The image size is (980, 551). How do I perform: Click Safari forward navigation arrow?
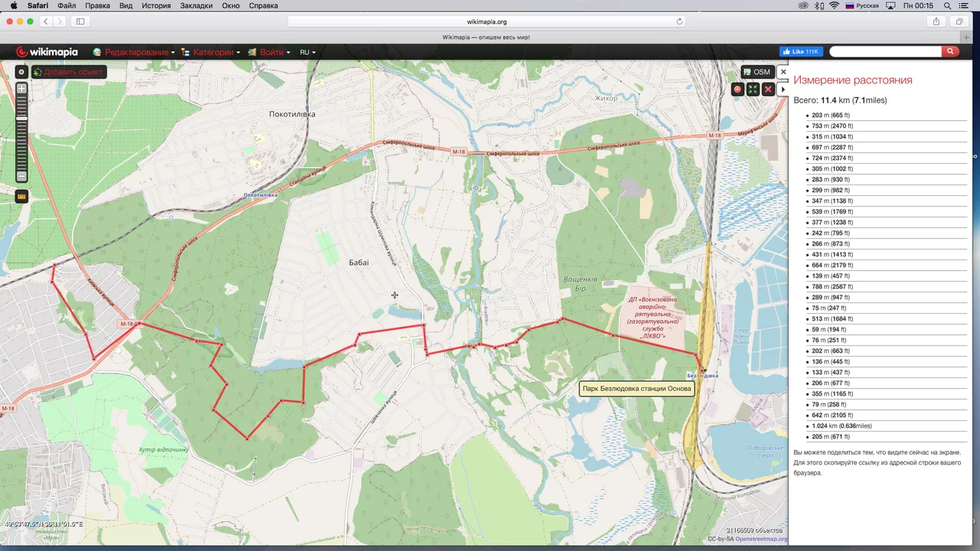60,21
